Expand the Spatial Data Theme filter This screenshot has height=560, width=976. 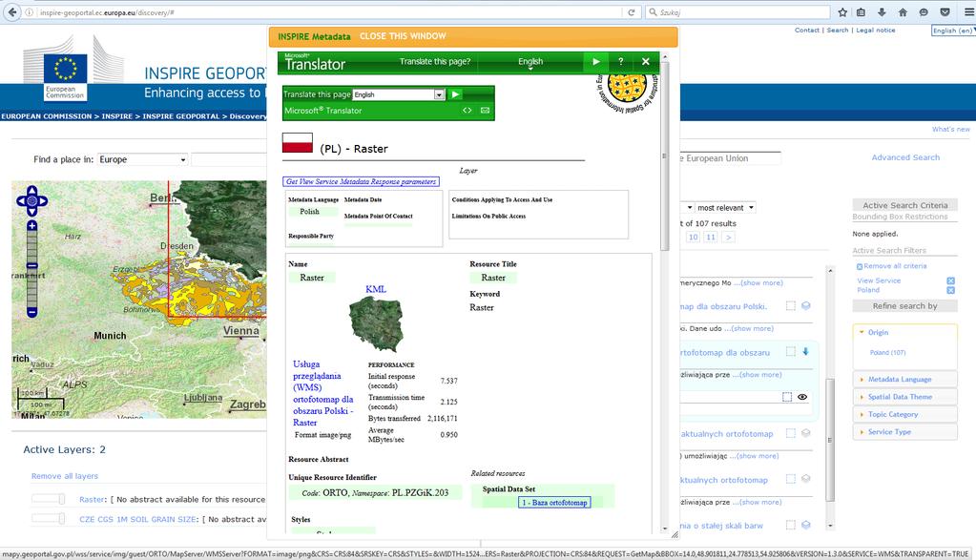coord(904,396)
